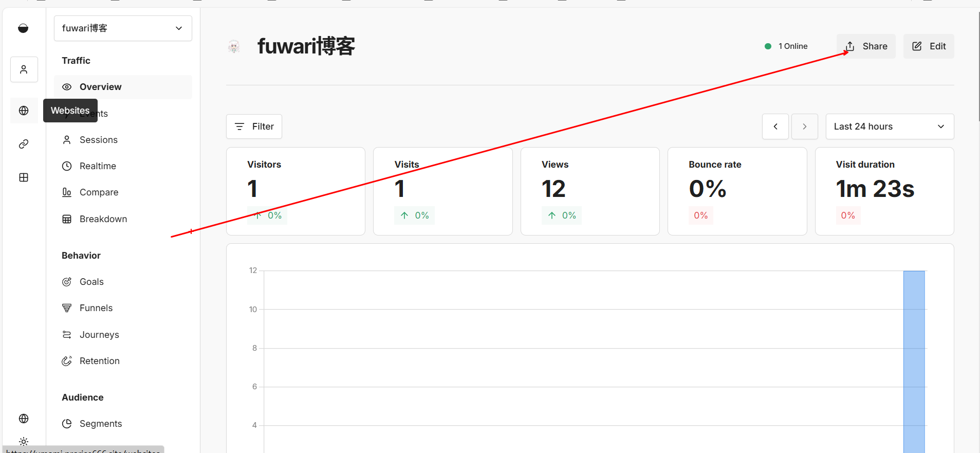Click the Umami logo icon
The height and width of the screenshot is (453, 980).
point(23,28)
